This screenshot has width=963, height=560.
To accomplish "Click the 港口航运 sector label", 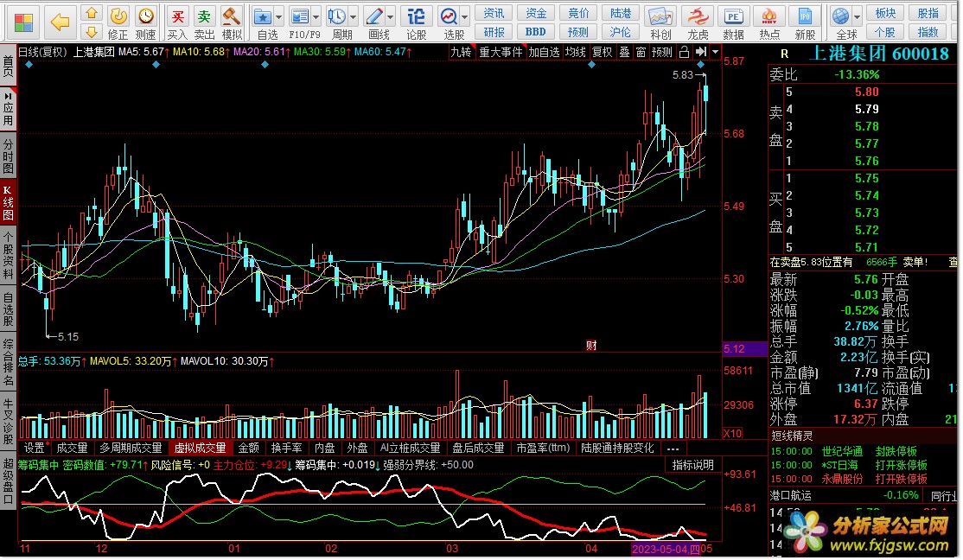I will coord(790,495).
